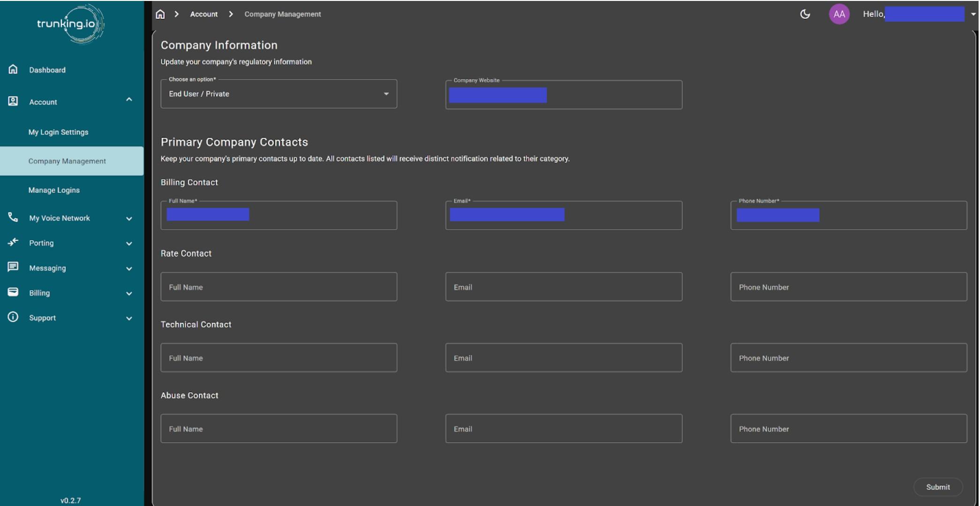This screenshot has height=506, width=980.
Task: Click the Account sidebar icon
Action: click(x=13, y=101)
